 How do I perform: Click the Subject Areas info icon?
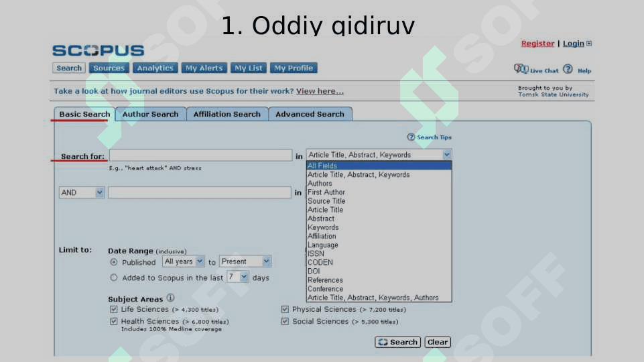tap(170, 298)
